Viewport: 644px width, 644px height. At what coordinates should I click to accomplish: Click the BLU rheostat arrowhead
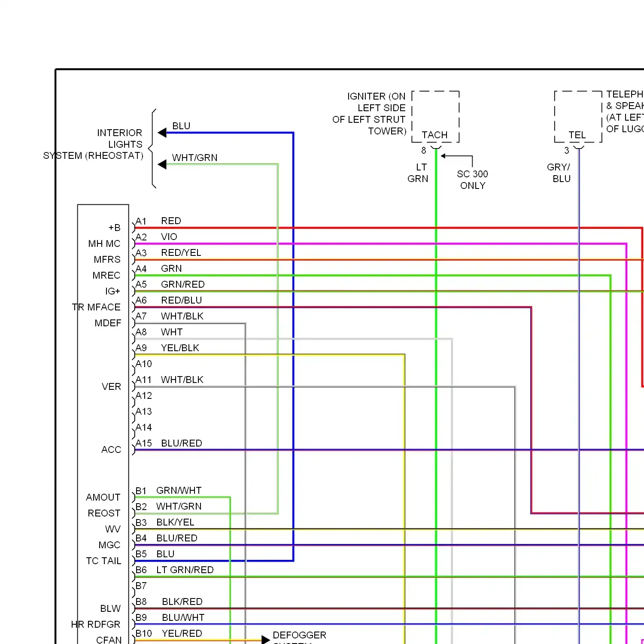[162, 133]
